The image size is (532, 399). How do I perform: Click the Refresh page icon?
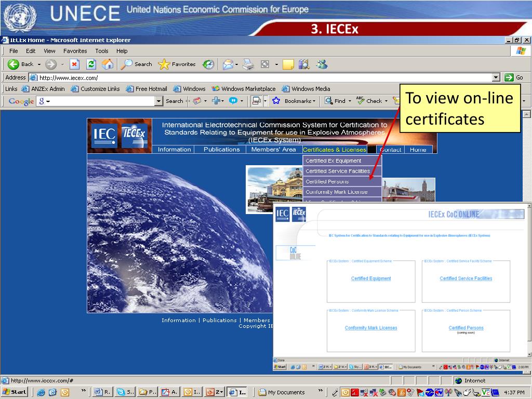91,64
